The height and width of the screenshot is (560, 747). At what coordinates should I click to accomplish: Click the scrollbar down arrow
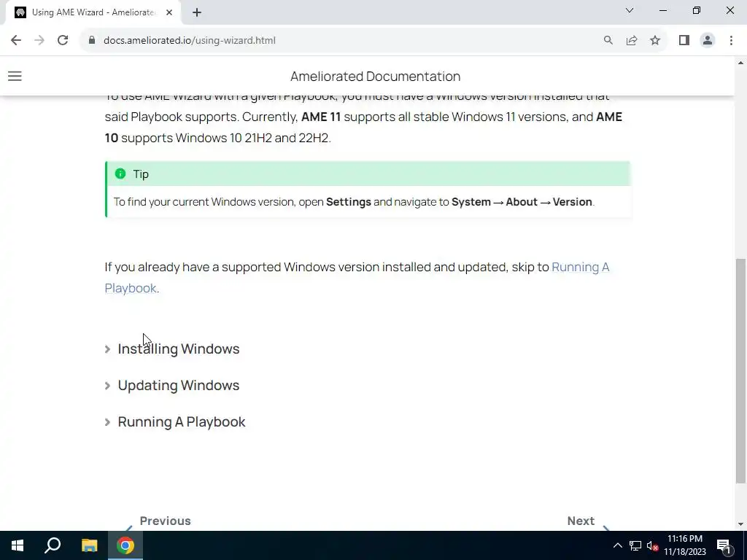pyautogui.click(x=740, y=524)
